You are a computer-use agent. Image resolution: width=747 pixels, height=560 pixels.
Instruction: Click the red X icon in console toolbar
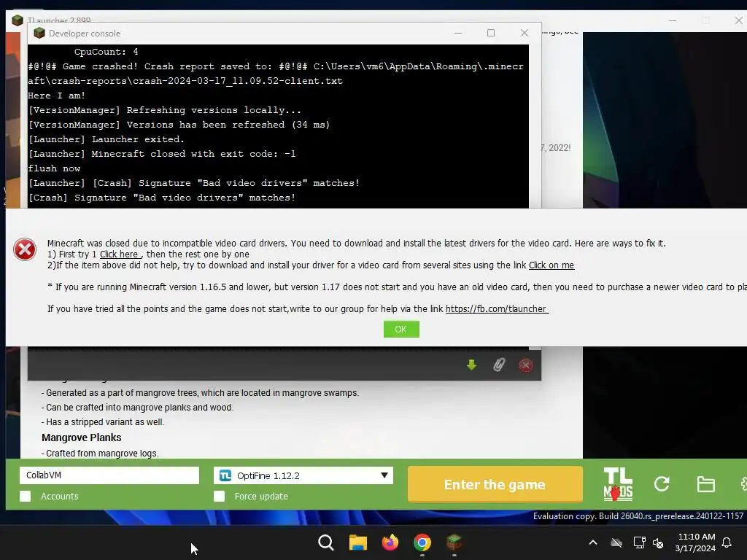click(525, 365)
